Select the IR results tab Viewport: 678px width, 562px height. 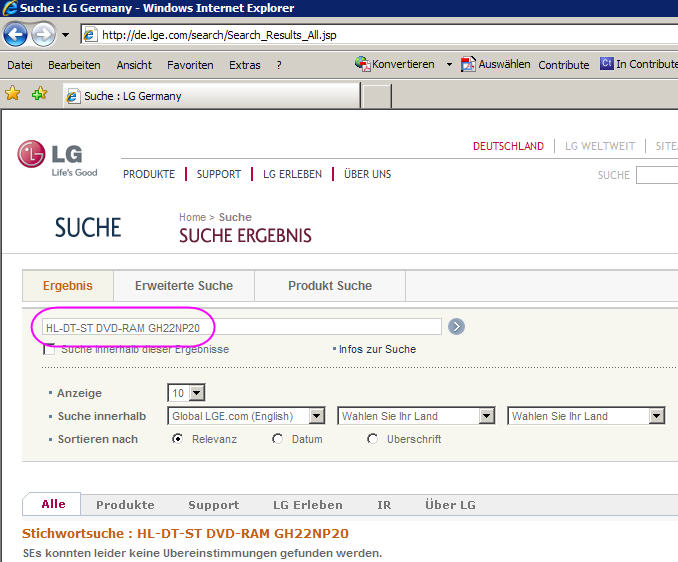pyautogui.click(x=384, y=505)
